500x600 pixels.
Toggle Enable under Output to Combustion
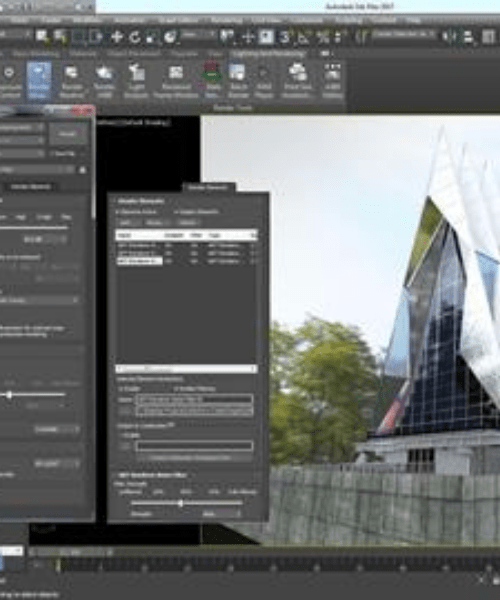click(121, 435)
